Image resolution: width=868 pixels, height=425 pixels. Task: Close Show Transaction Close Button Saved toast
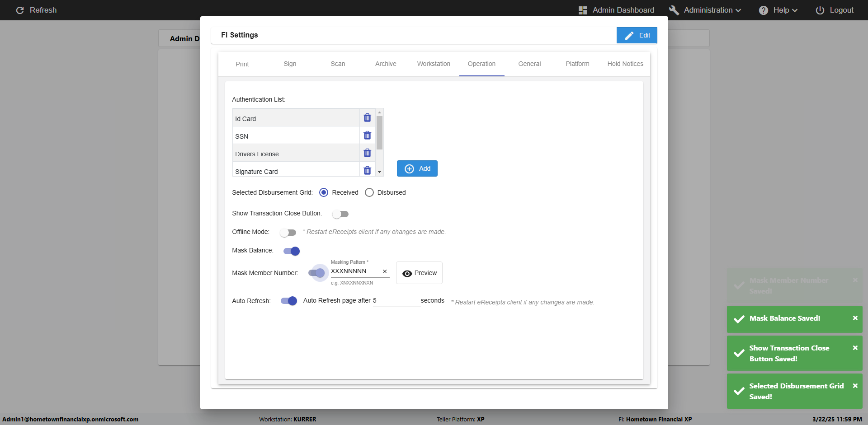(x=855, y=348)
